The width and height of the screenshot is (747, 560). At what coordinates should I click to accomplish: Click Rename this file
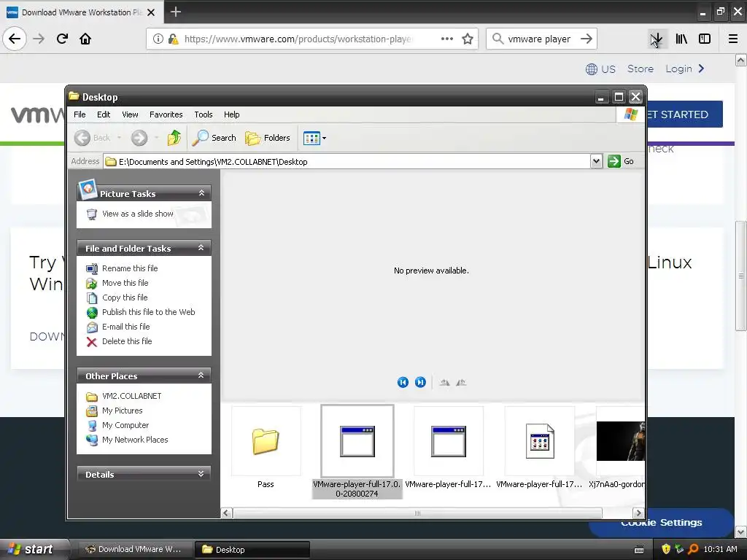[x=130, y=268]
